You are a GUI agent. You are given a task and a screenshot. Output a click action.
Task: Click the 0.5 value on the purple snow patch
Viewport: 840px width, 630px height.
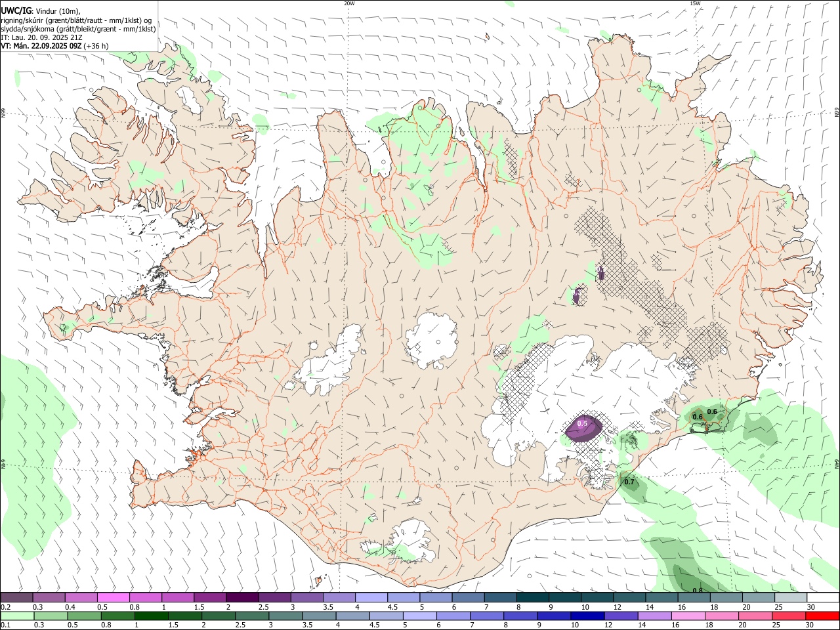[x=582, y=424]
